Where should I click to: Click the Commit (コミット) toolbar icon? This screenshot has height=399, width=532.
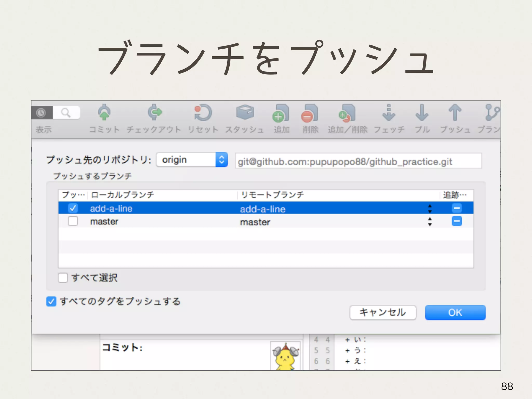click(x=104, y=113)
